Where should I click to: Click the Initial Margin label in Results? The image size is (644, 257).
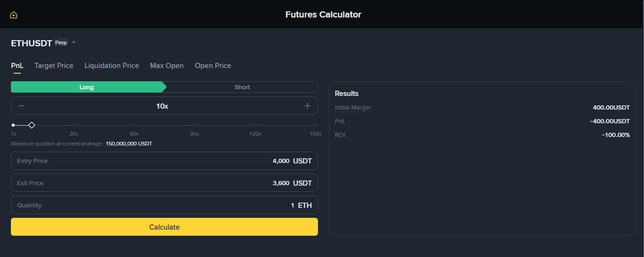[353, 108]
